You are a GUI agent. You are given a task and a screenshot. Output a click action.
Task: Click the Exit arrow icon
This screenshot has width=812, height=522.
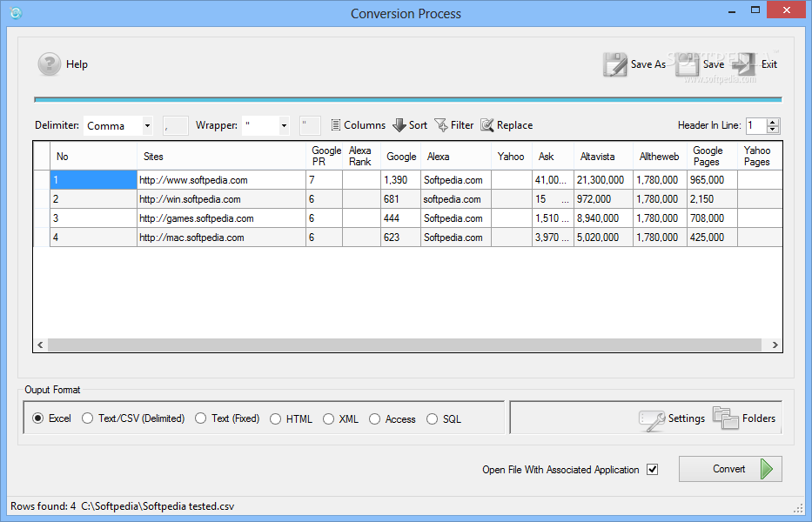point(744,64)
